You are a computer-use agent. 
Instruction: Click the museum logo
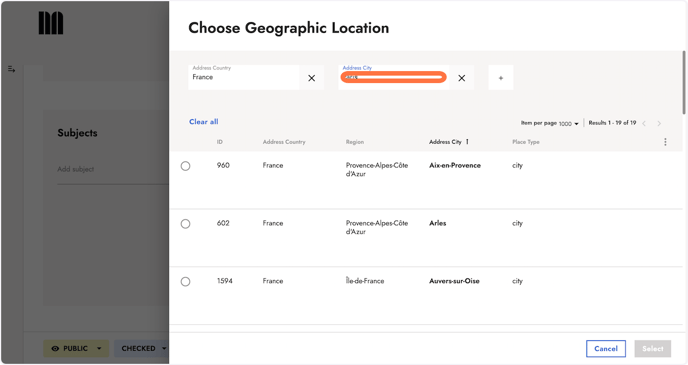[x=51, y=23]
